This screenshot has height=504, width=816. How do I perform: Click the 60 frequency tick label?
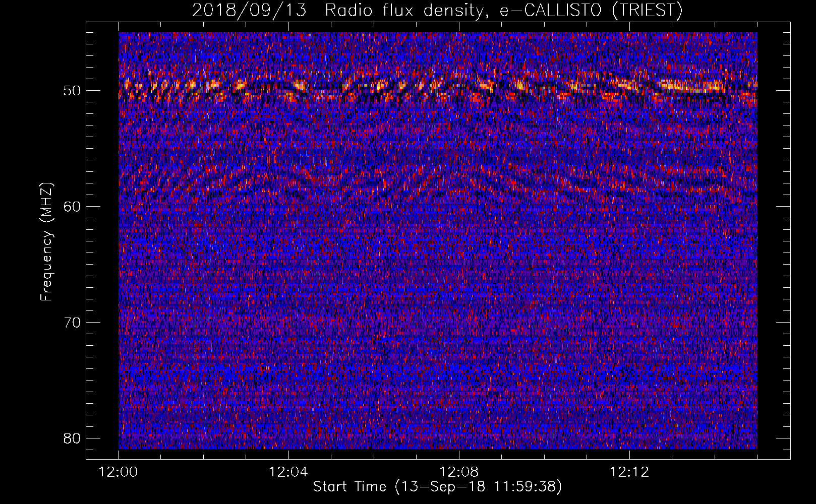point(73,207)
